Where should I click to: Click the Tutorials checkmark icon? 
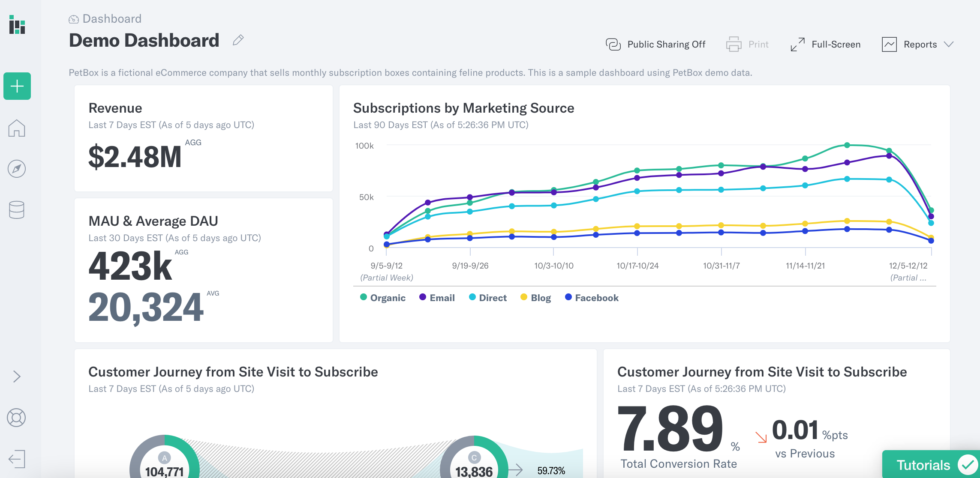click(967, 465)
